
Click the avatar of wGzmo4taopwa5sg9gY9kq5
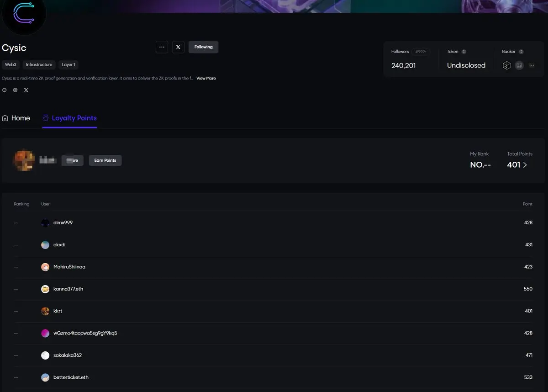click(45, 333)
